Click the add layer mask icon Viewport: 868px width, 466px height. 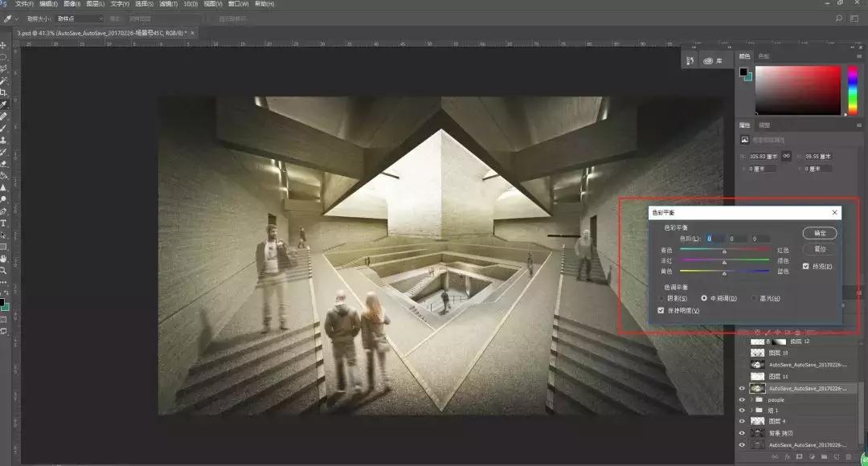800,457
